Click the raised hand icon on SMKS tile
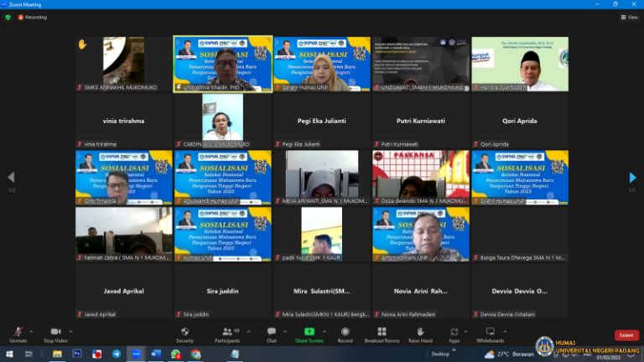The height and width of the screenshot is (362, 644). pos(82,44)
